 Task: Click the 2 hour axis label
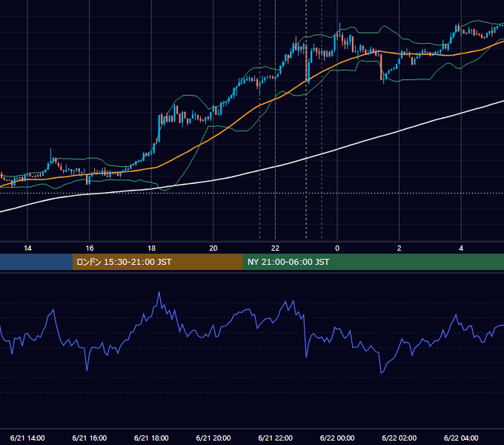point(399,248)
